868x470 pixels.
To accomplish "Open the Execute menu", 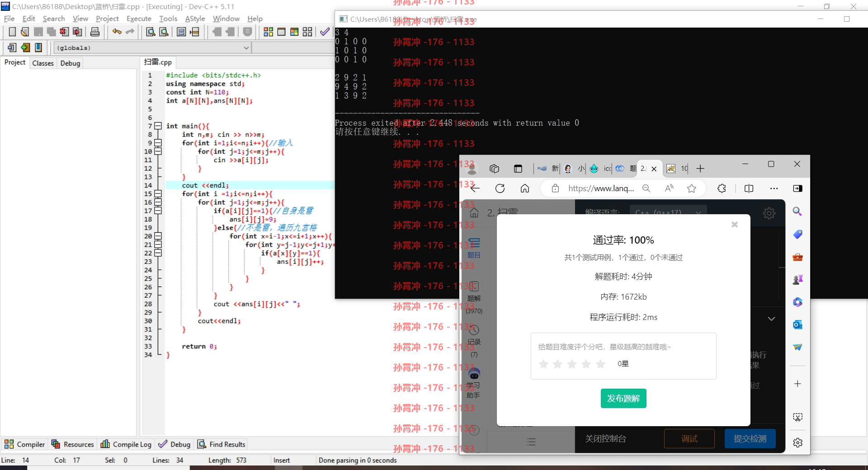I will pos(139,19).
